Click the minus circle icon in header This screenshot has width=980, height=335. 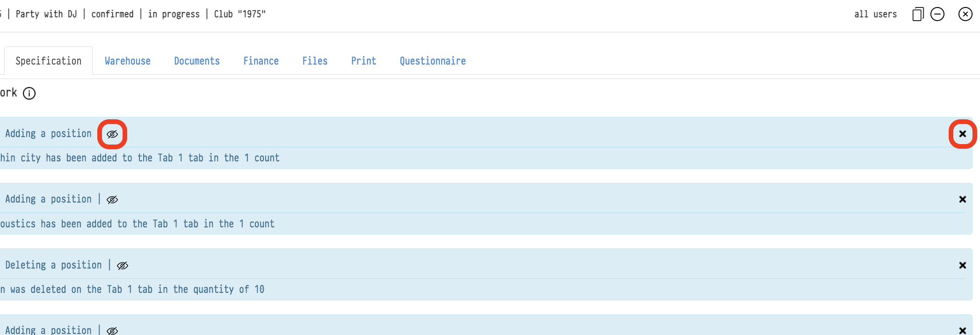click(x=937, y=14)
